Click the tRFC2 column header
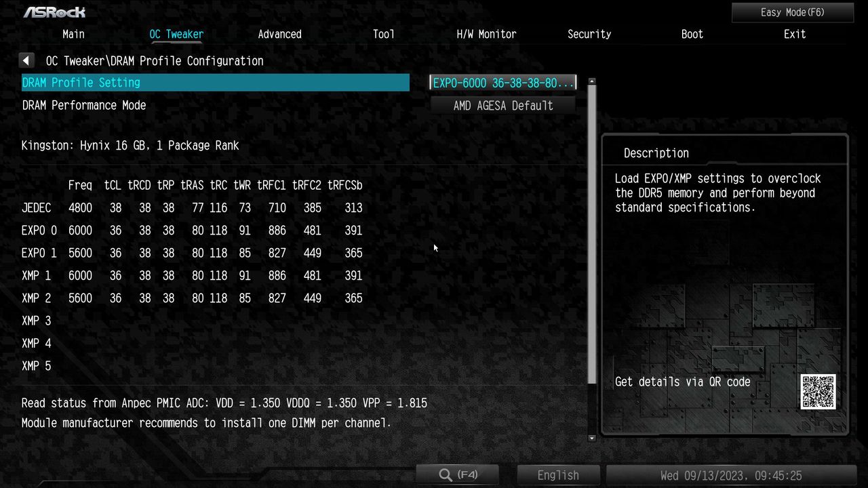Image resolution: width=868 pixels, height=488 pixels. point(307,185)
